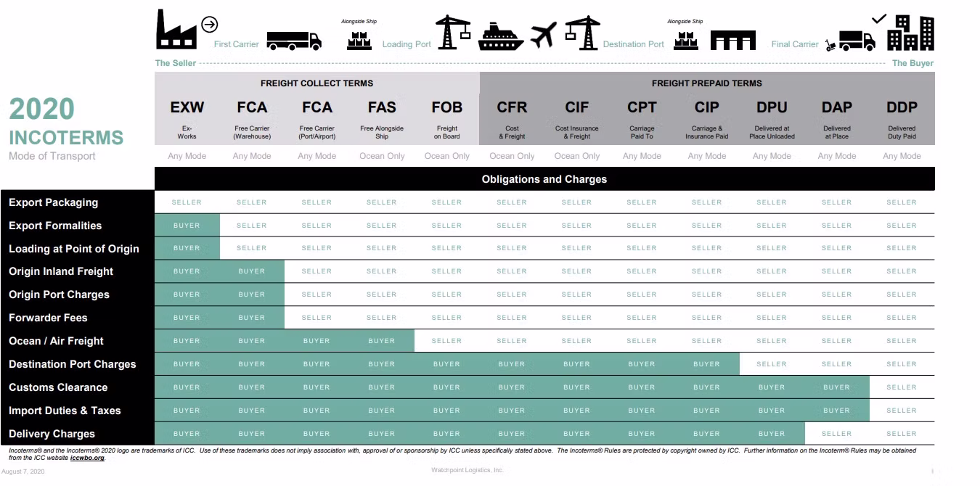The width and height of the screenshot is (980, 486).
Task: Click the office buildings icon above The Buyer
Action: (x=911, y=33)
